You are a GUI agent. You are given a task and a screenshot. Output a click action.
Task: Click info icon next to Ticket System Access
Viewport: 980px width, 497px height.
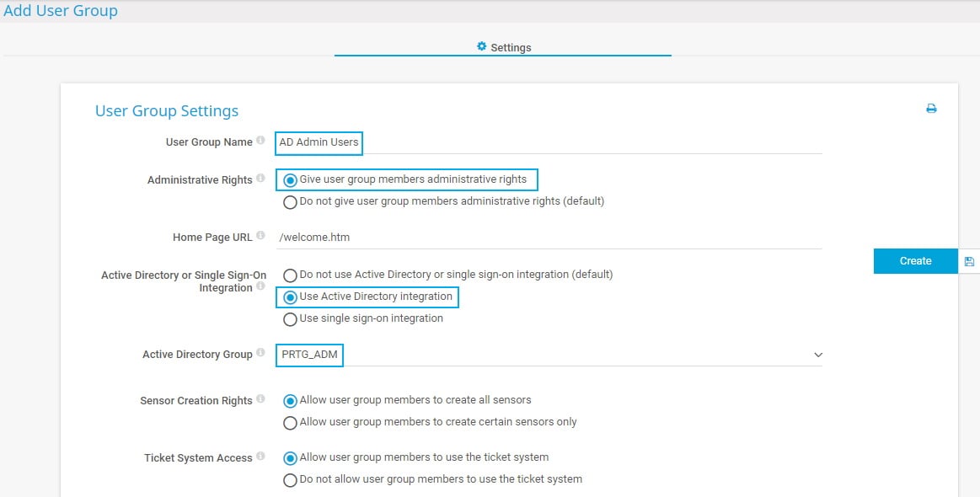coord(260,457)
